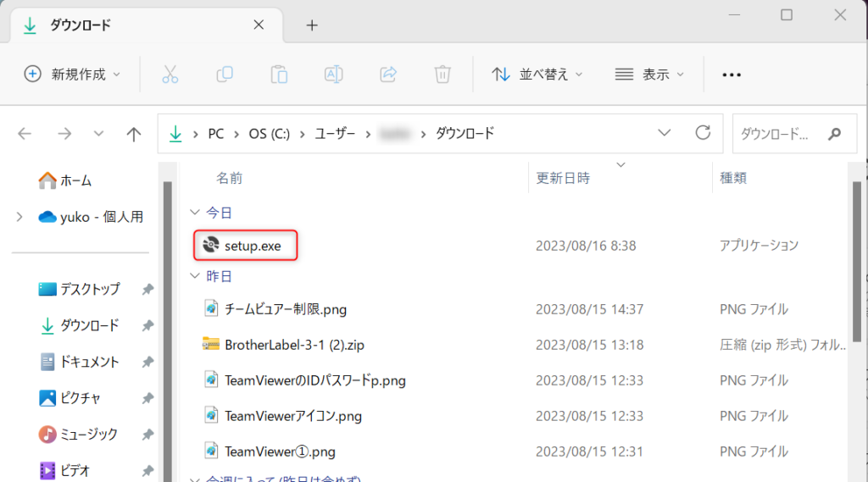This screenshot has width=868, height=482.
Task: Go forward with the right arrow
Action: coord(64,133)
